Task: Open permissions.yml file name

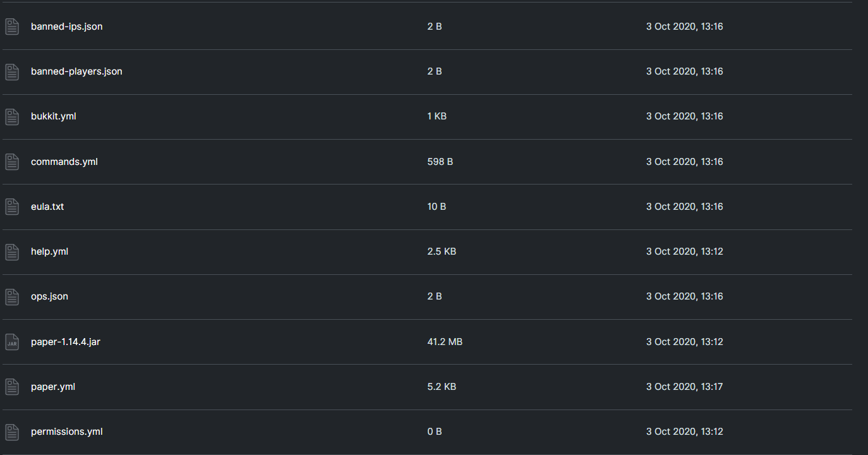Action: [x=67, y=432]
